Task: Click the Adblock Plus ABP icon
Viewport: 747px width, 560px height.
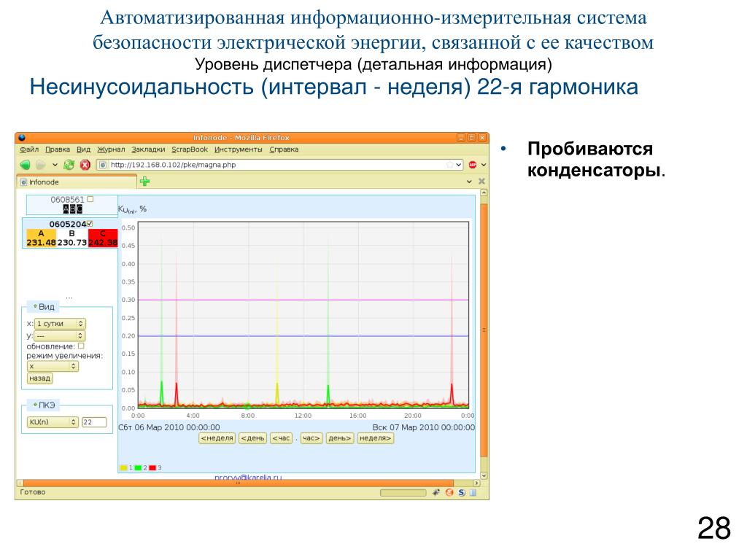Action: click(473, 165)
